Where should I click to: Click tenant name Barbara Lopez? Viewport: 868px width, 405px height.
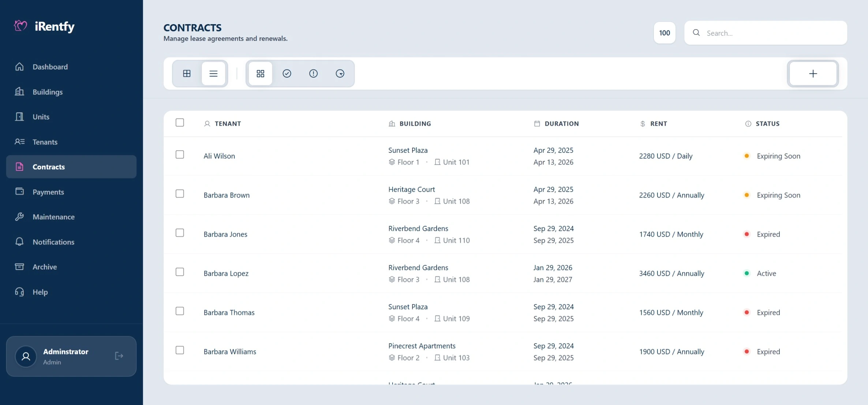pos(226,273)
